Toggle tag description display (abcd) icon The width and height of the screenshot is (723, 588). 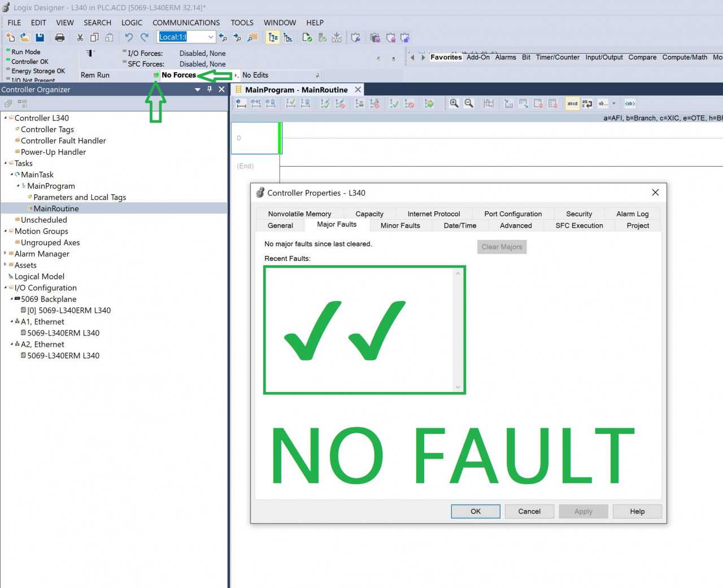click(x=572, y=103)
